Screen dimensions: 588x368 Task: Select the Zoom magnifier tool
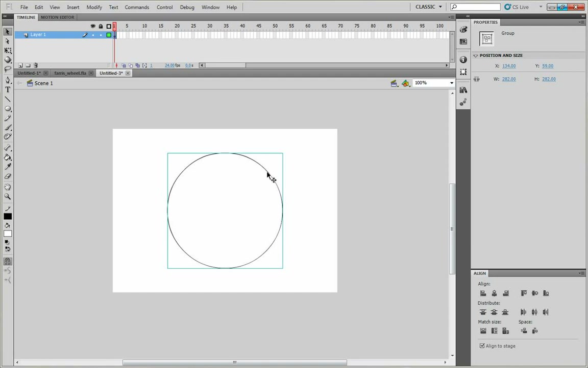click(x=8, y=196)
